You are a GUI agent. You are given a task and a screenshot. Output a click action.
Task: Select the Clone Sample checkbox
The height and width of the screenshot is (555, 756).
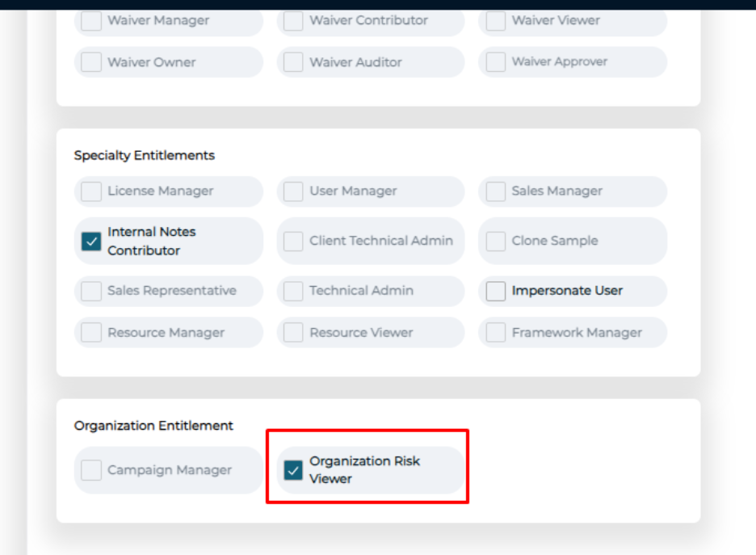click(495, 241)
